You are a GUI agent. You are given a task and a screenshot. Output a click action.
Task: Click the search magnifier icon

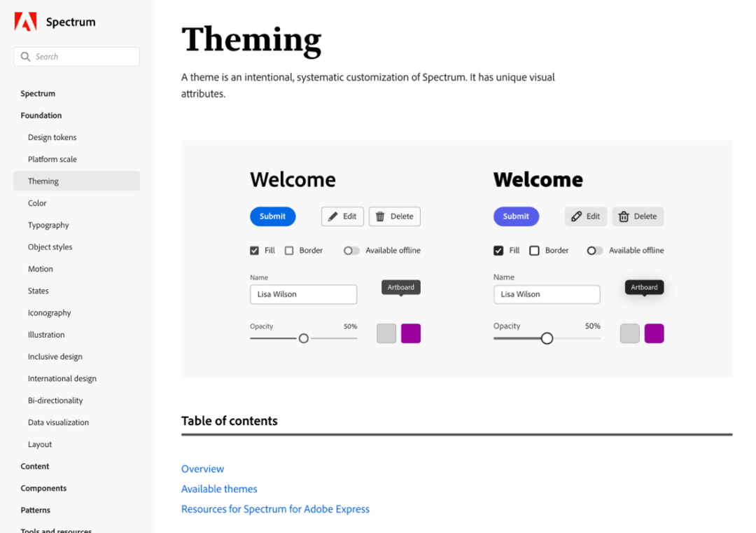click(26, 57)
